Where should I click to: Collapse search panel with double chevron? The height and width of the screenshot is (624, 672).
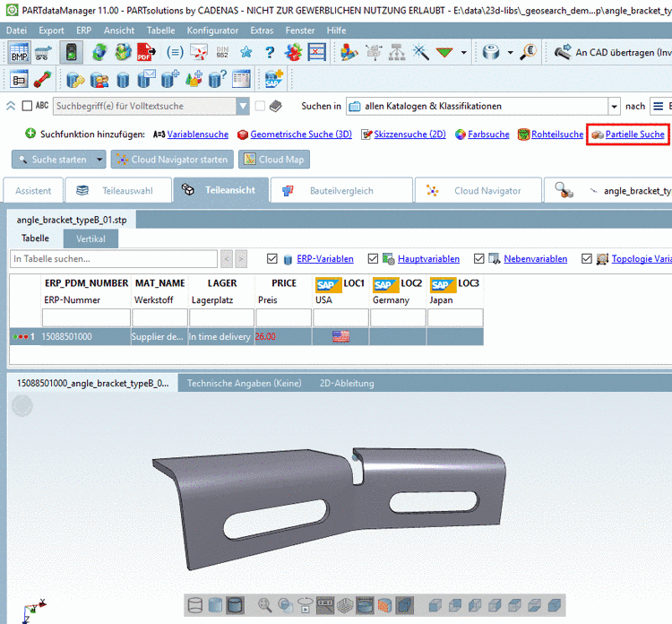(11, 106)
